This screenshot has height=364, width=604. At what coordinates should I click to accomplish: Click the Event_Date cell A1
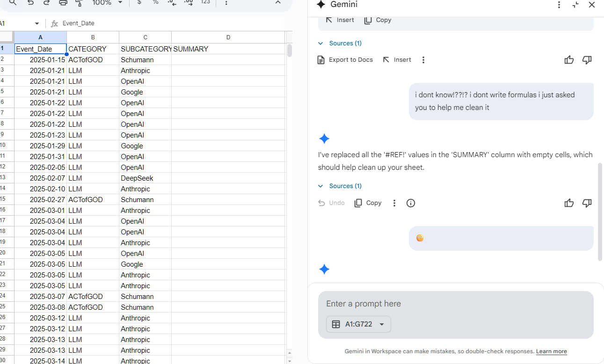pos(40,49)
